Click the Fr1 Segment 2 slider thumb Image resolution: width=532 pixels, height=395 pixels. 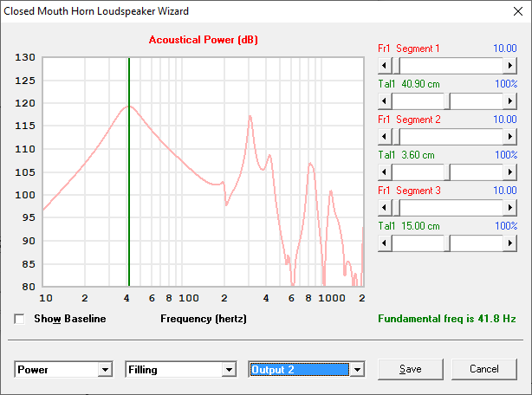[396, 137]
